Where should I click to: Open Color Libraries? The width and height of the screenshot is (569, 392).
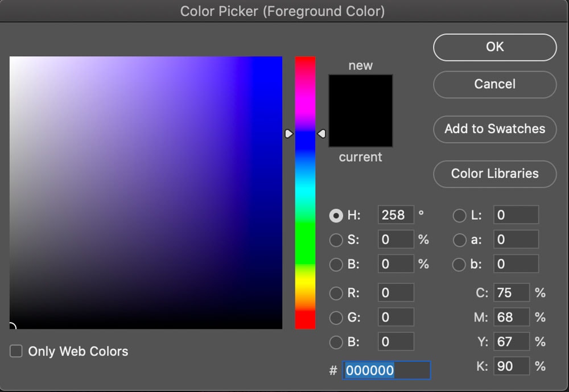[494, 174]
